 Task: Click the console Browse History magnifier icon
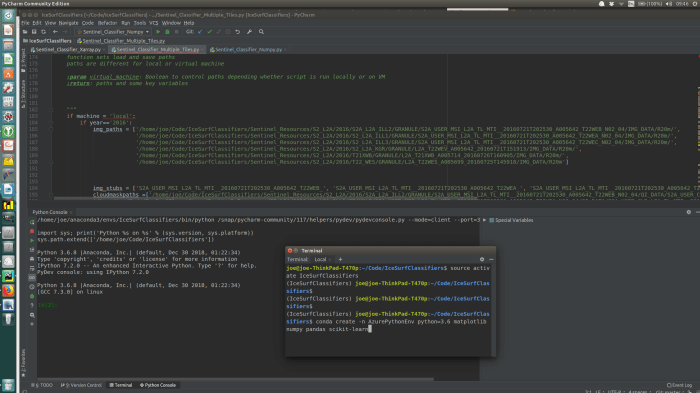click(32, 315)
